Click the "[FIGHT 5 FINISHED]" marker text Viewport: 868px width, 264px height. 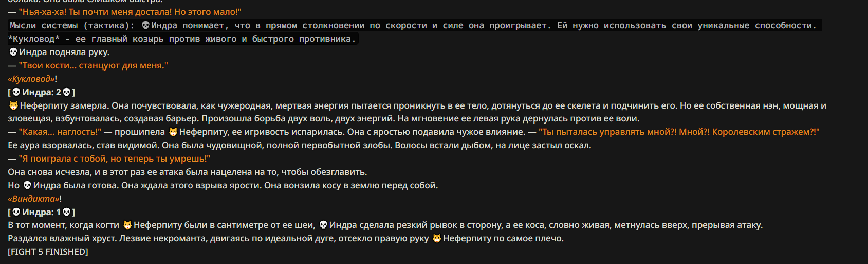48,252
